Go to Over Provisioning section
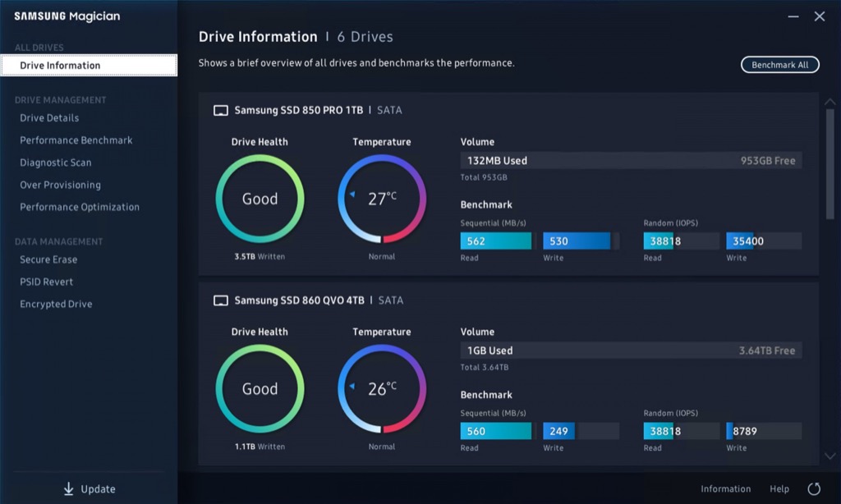The image size is (841, 504). click(60, 186)
